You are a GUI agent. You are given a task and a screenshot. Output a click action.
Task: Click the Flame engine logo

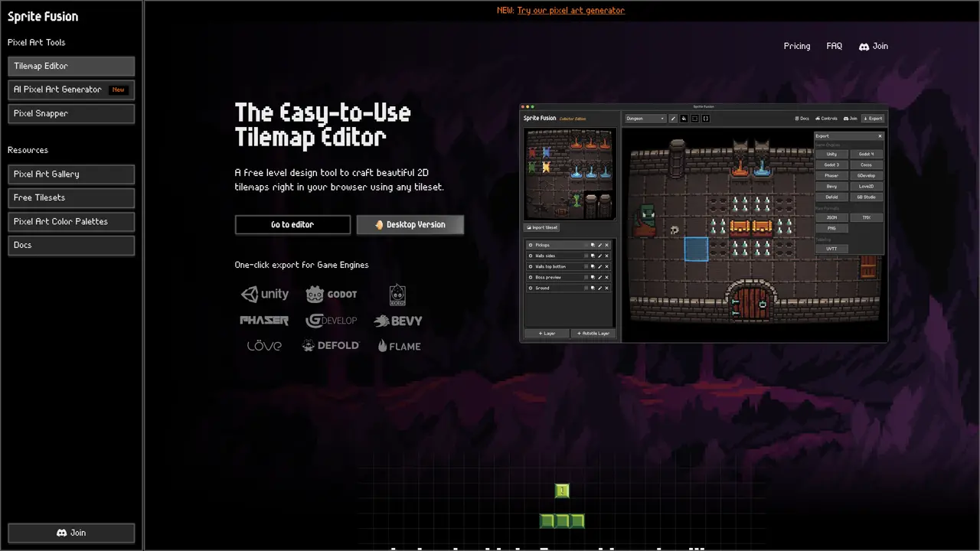coord(399,346)
